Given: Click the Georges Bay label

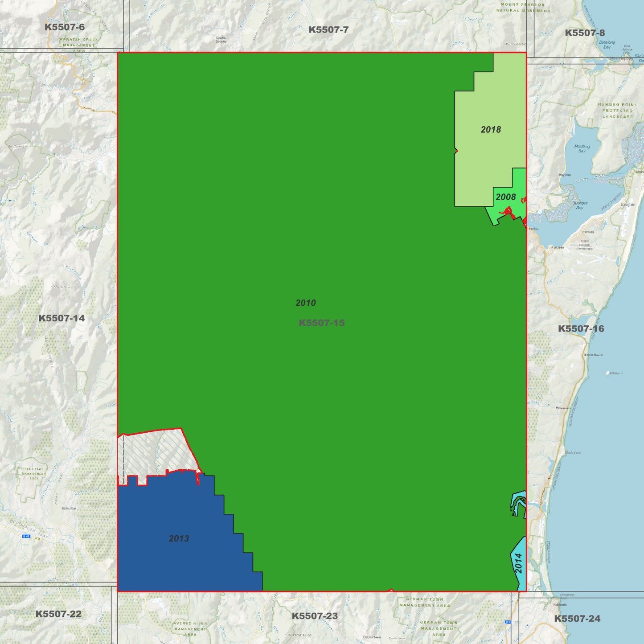Looking at the screenshot, I should tap(579, 205).
